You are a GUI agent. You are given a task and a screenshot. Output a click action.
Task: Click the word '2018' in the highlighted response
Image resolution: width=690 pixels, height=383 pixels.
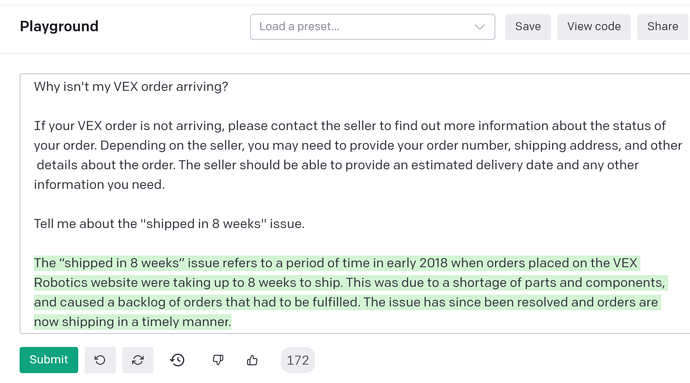[433, 263]
